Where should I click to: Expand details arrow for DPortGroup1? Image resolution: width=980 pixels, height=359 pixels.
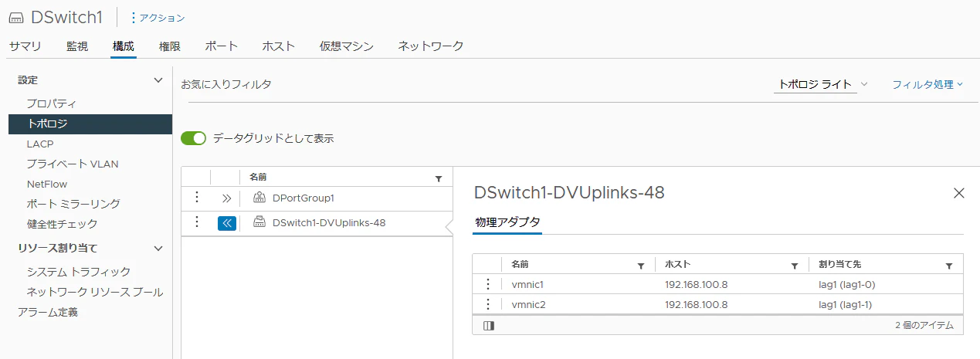point(226,198)
